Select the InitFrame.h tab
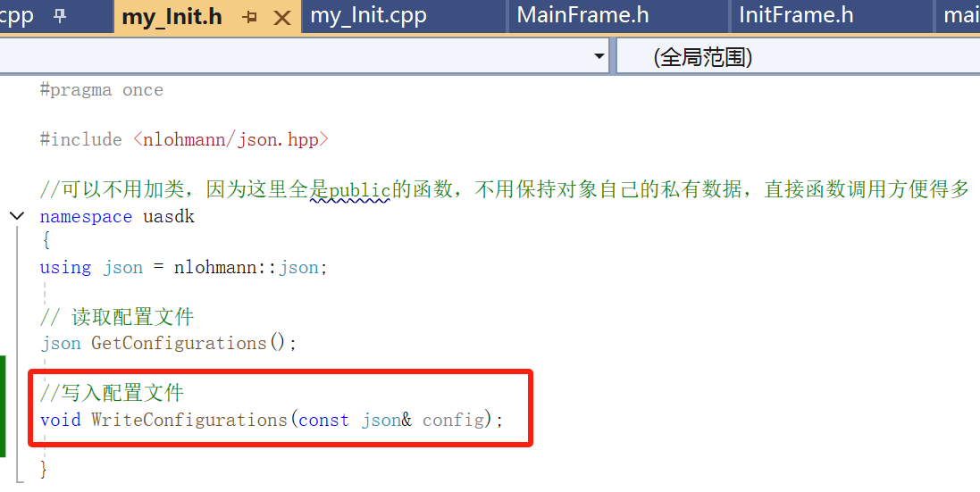 796,15
